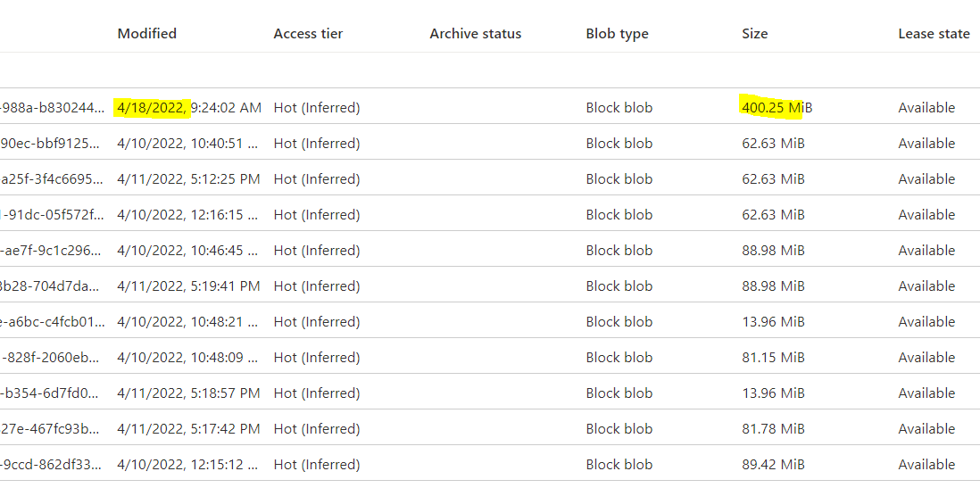The image size is (980, 488).
Task: Select the row sized 89.42 MiB
Action: 490,464
